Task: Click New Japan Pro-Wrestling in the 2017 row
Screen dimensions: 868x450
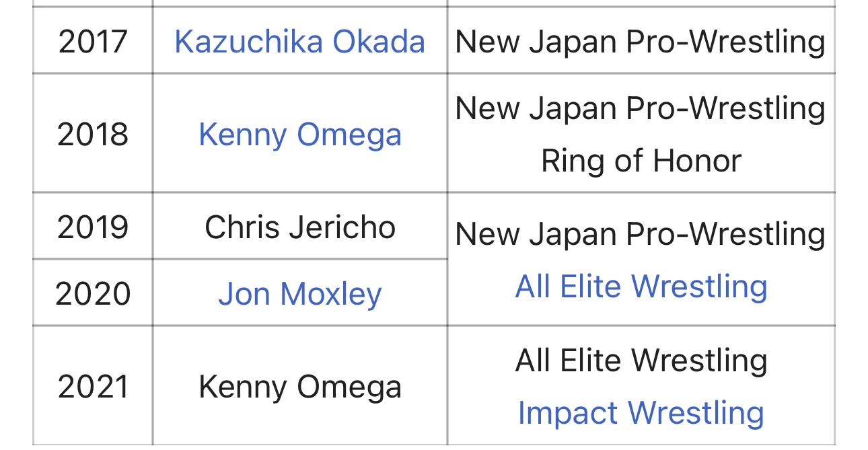Action: tap(641, 42)
